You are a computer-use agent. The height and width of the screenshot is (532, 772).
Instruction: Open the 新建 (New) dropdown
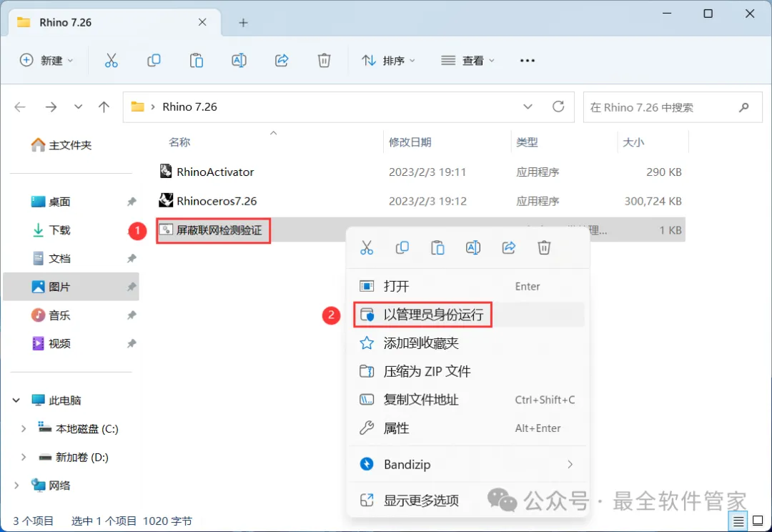click(46, 61)
